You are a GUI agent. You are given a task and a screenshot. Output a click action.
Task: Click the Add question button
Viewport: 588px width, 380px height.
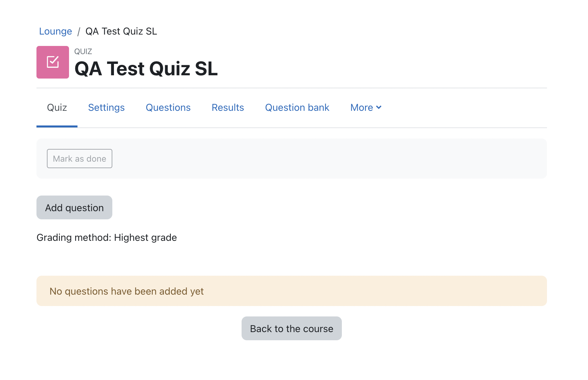click(74, 208)
